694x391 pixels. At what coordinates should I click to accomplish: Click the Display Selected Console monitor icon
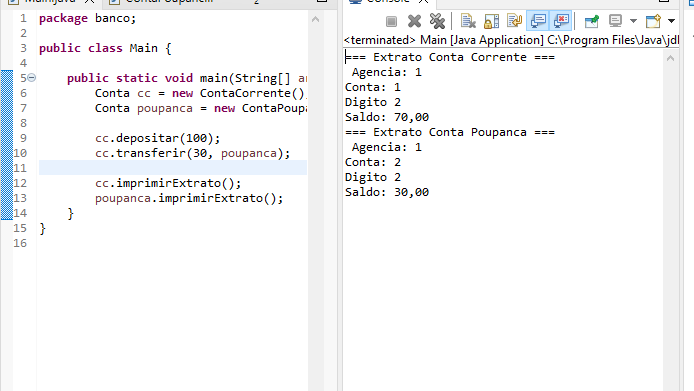click(x=615, y=21)
